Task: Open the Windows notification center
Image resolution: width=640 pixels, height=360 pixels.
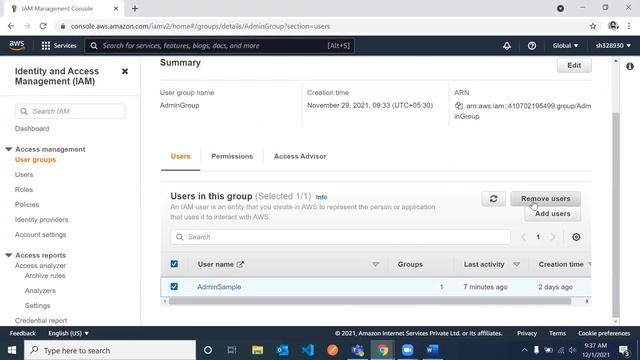Action: click(x=623, y=350)
